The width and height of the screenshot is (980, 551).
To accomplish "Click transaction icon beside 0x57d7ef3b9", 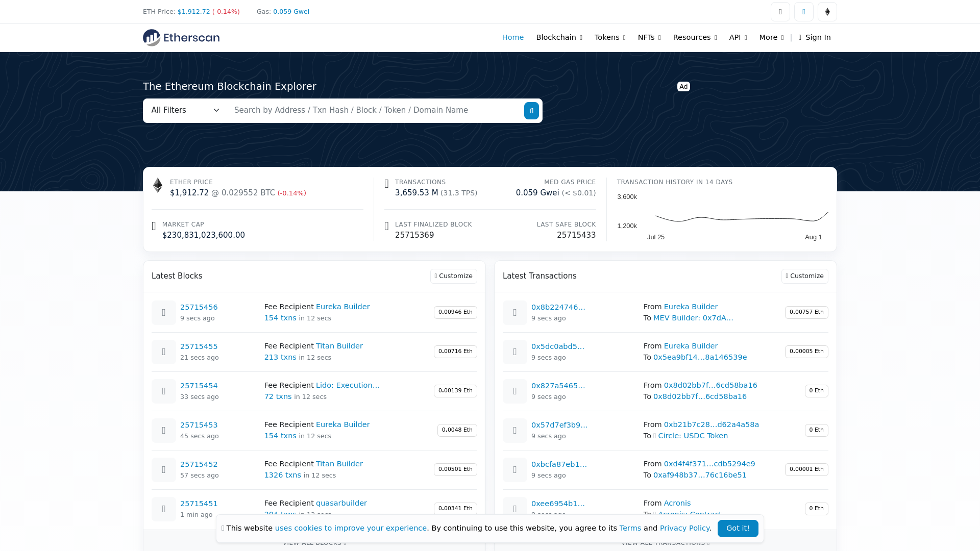I will [515, 431].
